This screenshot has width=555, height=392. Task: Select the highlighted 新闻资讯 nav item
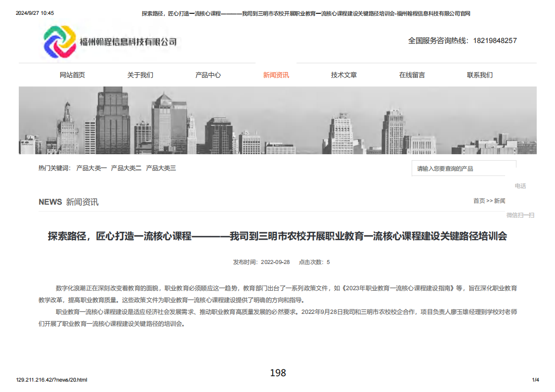click(x=276, y=75)
